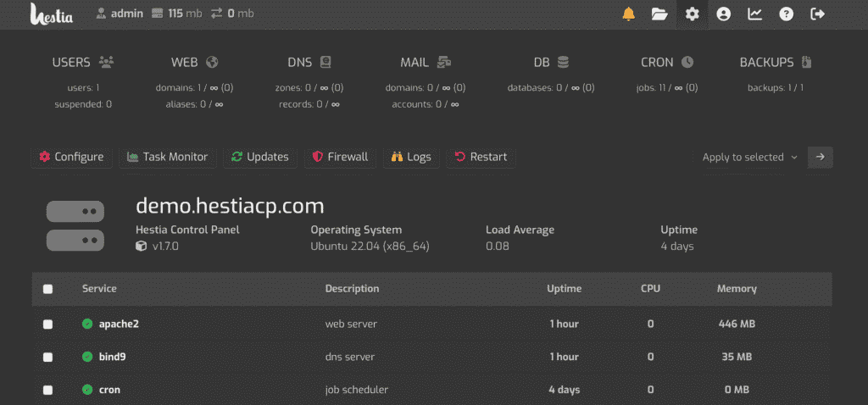This screenshot has height=405, width=868.
Task: Click the Hestia logo
Action: coord(52,14)
